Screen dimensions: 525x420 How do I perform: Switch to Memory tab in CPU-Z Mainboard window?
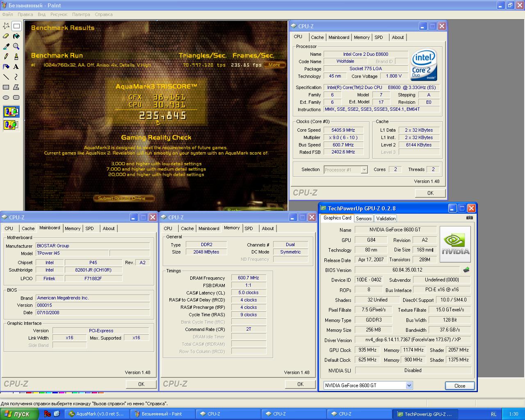tap(73, 228)
